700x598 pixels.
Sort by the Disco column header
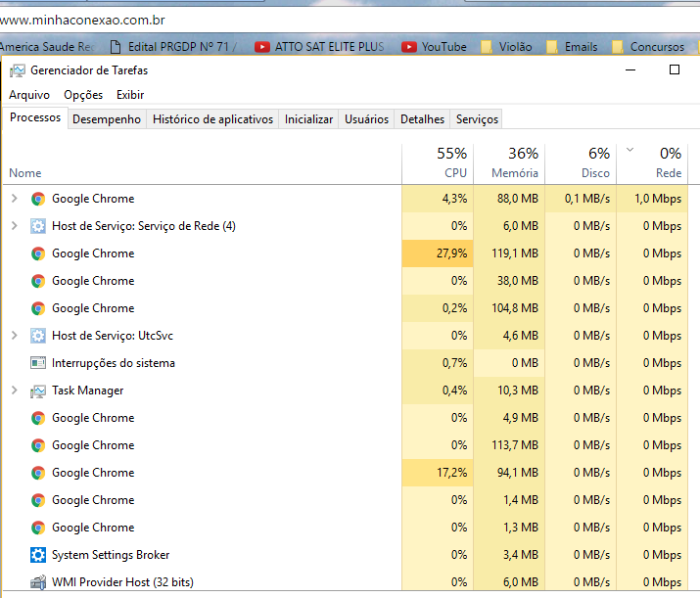(x=581, y=163)
